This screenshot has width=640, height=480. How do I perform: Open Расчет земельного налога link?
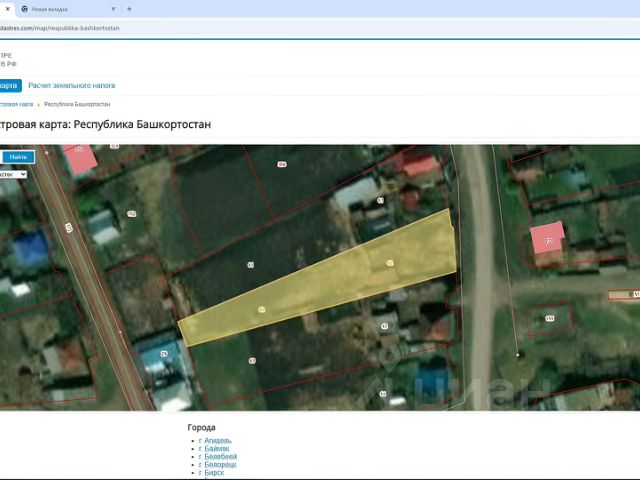click(x=72, y=85)
